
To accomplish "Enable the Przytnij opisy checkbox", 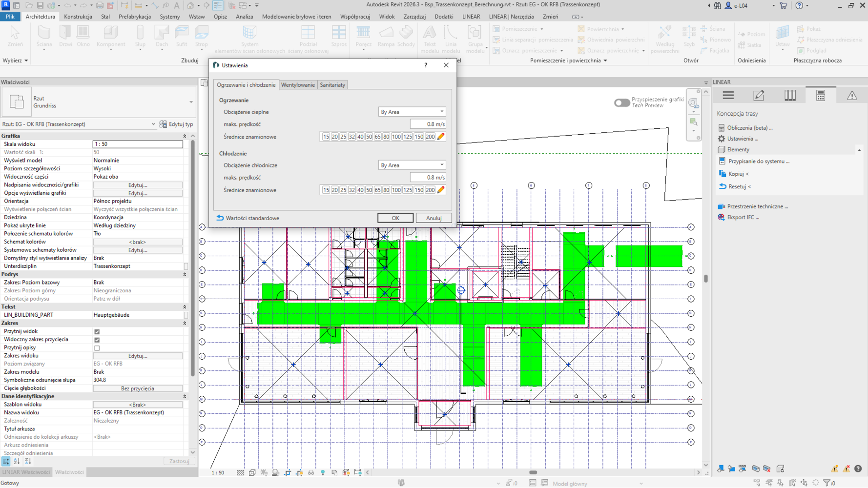I will (x=97, y=348).
